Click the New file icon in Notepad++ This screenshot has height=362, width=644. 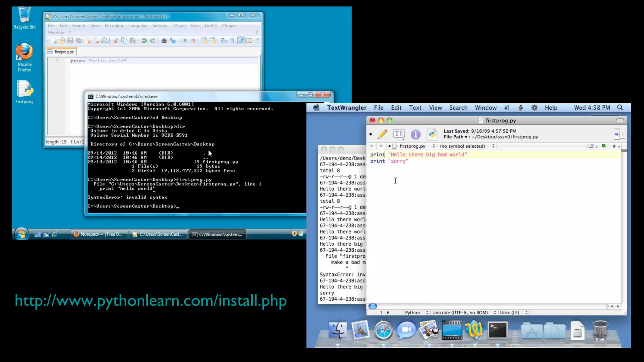pyautogui.click(x=53, y=40)
